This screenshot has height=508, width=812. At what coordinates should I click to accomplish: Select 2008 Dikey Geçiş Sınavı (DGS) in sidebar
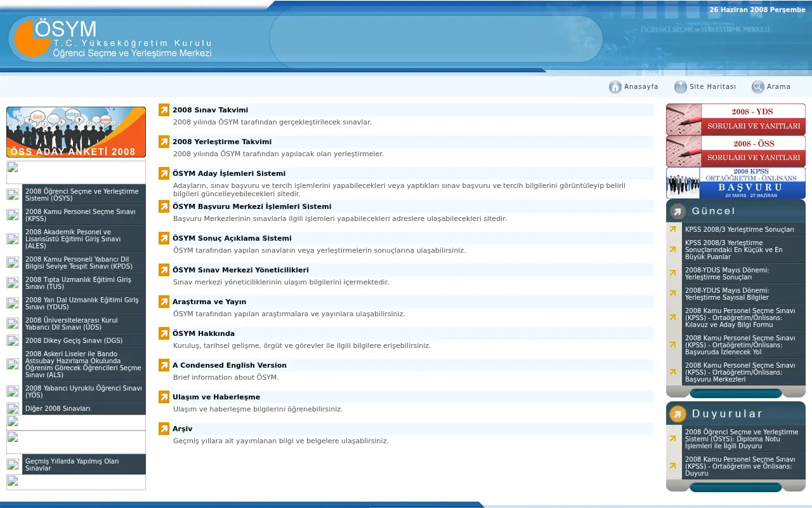pyautogui.click(x=84, y=340)
